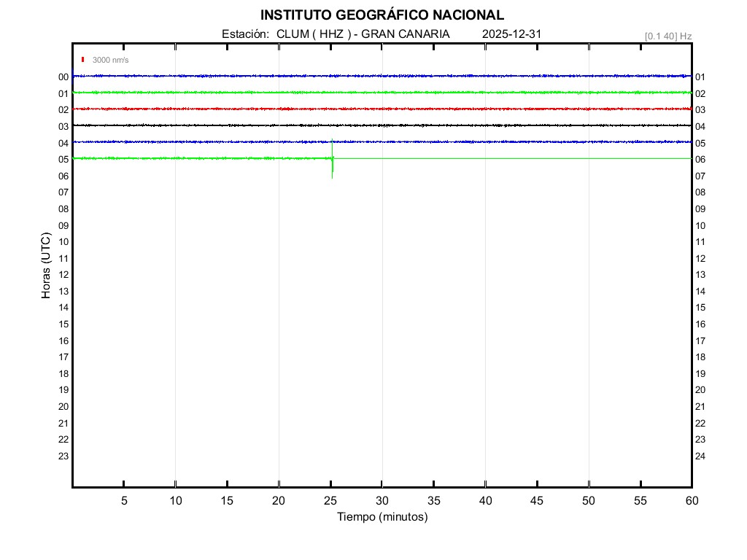
Task: Click the left-axis hour label 23
Action: pos(63,456)
